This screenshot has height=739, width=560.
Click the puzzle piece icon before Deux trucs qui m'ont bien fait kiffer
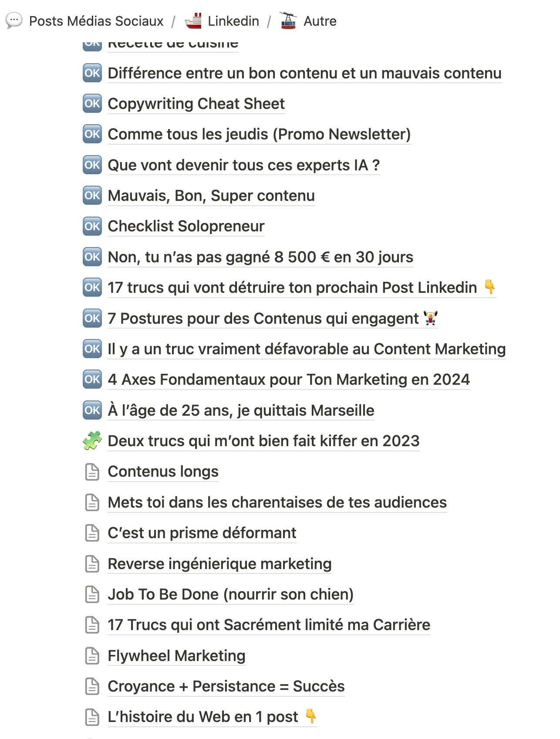pyautogui.click(x=92, y=441)
